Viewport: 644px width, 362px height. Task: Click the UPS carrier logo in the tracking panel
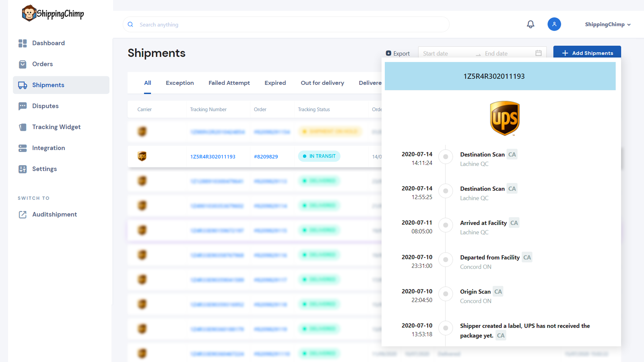pos(505,118)
